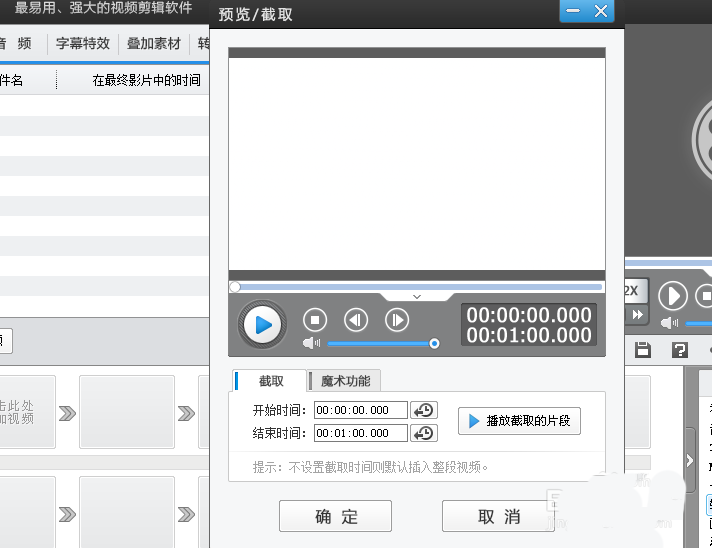Screen dimensions: 712x548
Task: Mute the main window volume icon
Action: [669, 323]
